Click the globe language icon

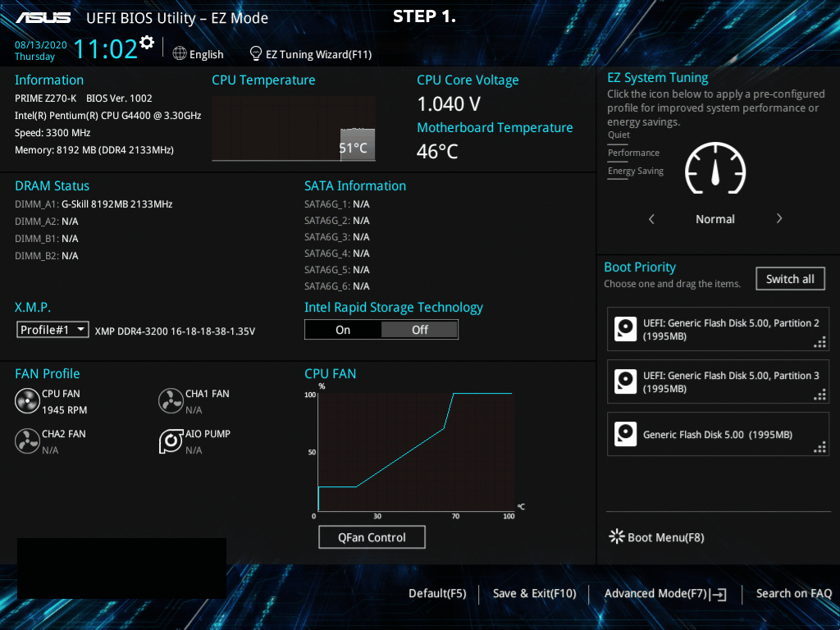click(x=180, y=53)
